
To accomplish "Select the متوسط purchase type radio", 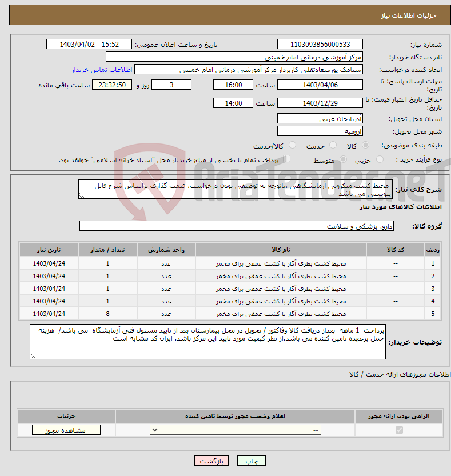I will 343,159.
